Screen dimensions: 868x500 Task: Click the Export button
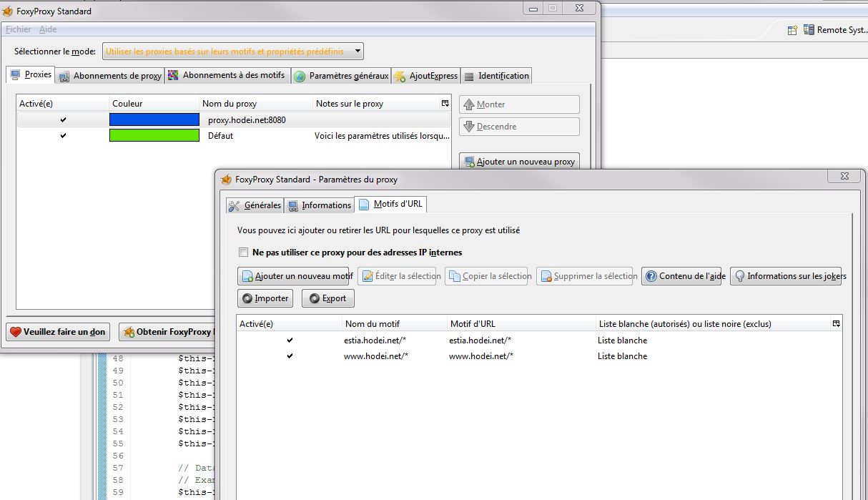327,298
